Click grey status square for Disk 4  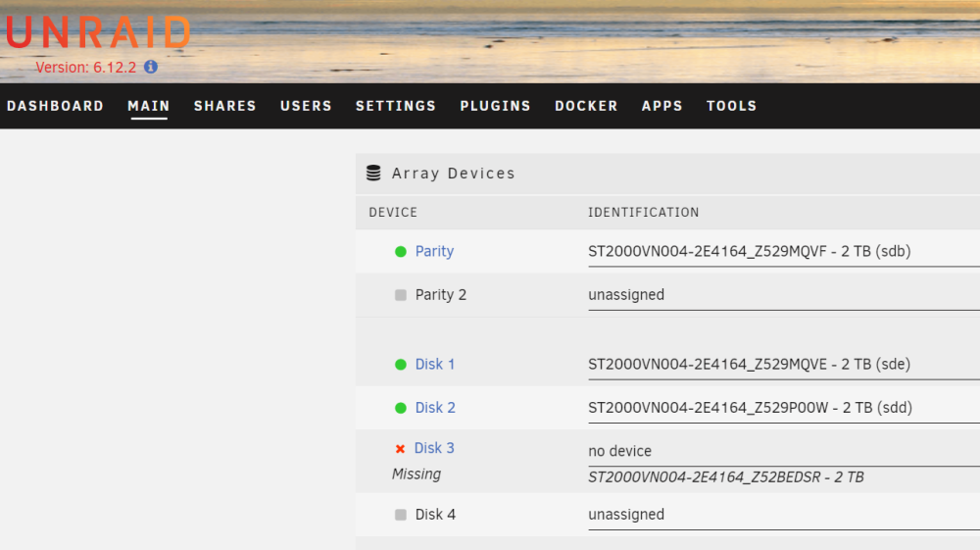click(401, 515)
